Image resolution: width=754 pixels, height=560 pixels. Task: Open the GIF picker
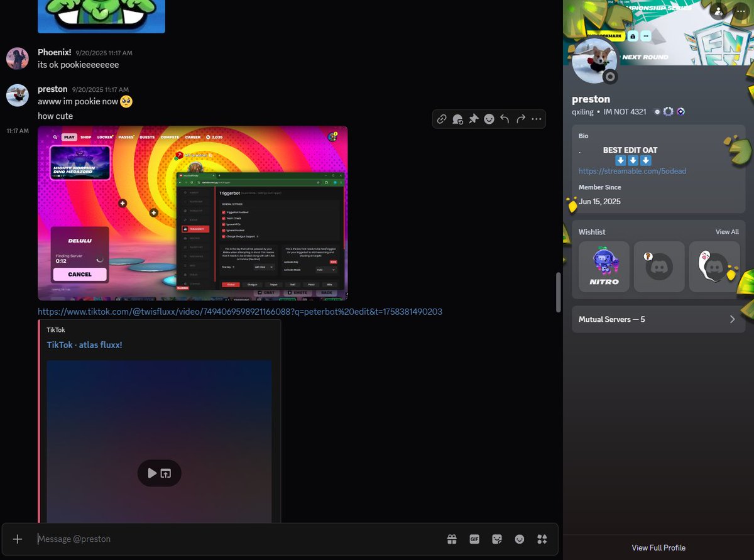coord(474,539)
